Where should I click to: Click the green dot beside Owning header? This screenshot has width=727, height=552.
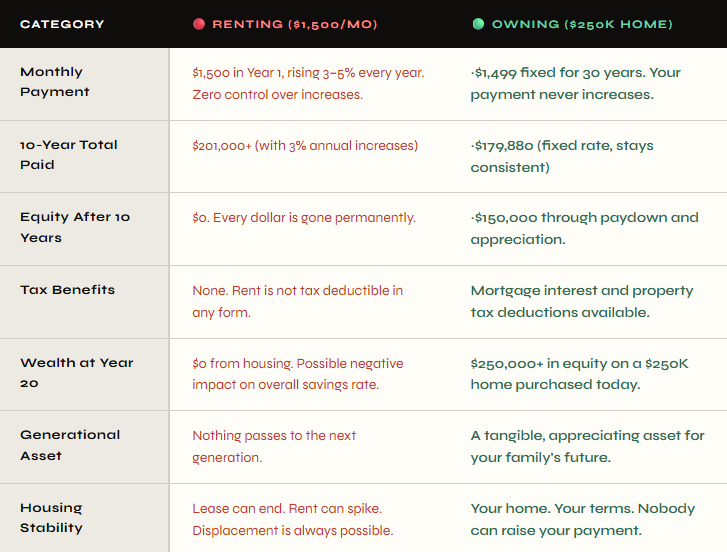click(x=478, y=24)
